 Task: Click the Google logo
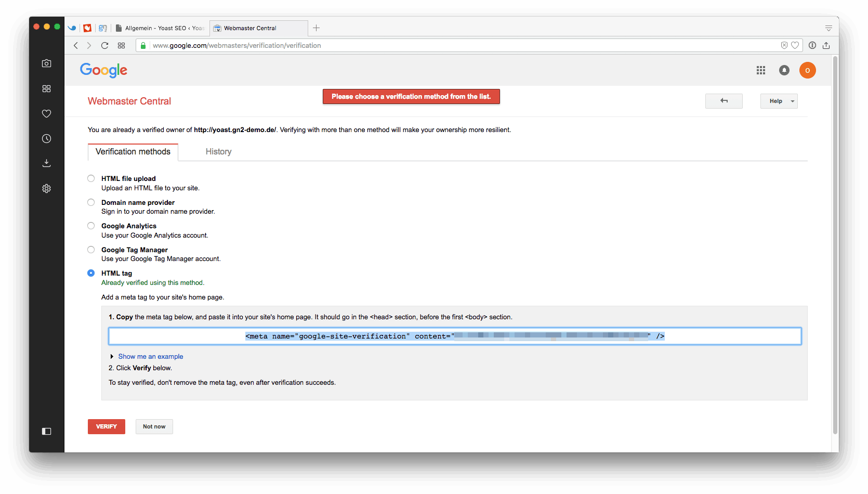pos(103,70)
